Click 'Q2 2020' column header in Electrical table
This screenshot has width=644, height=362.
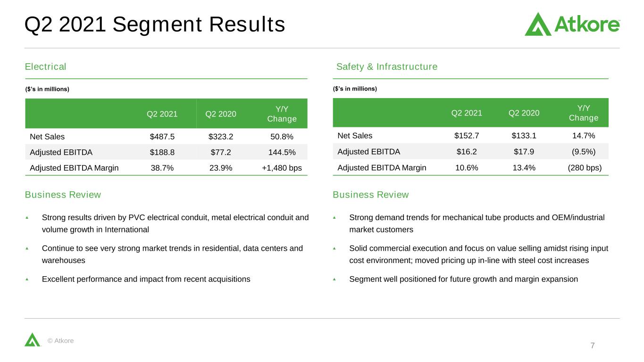(221, 114)
